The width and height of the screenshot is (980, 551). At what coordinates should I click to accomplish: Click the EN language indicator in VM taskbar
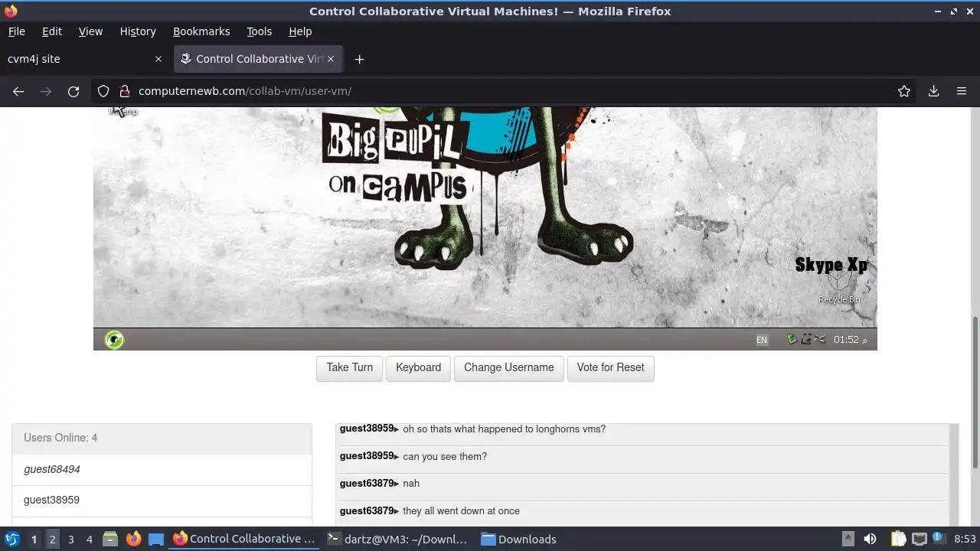click(762, 340)
